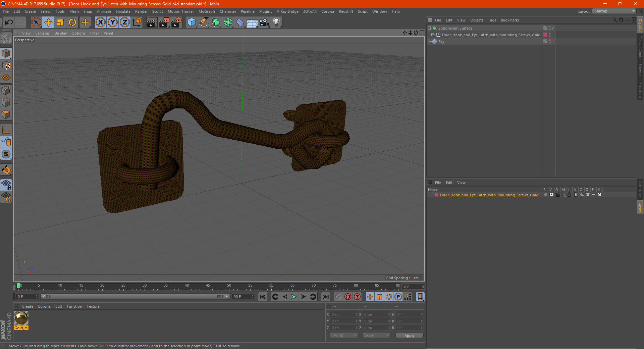Screen dimensions: 644x349
Task: Open Edit Render Settings icon
Action: point(176,22)
